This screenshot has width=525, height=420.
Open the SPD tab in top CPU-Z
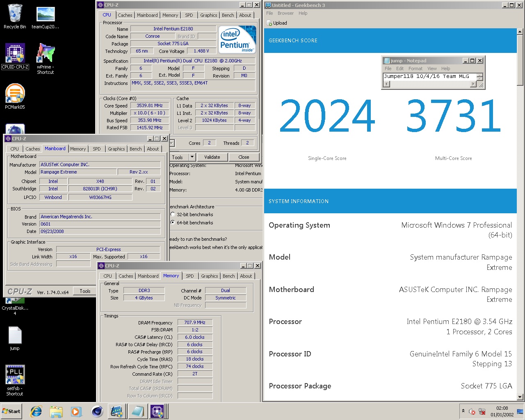[x=189, y=15]
